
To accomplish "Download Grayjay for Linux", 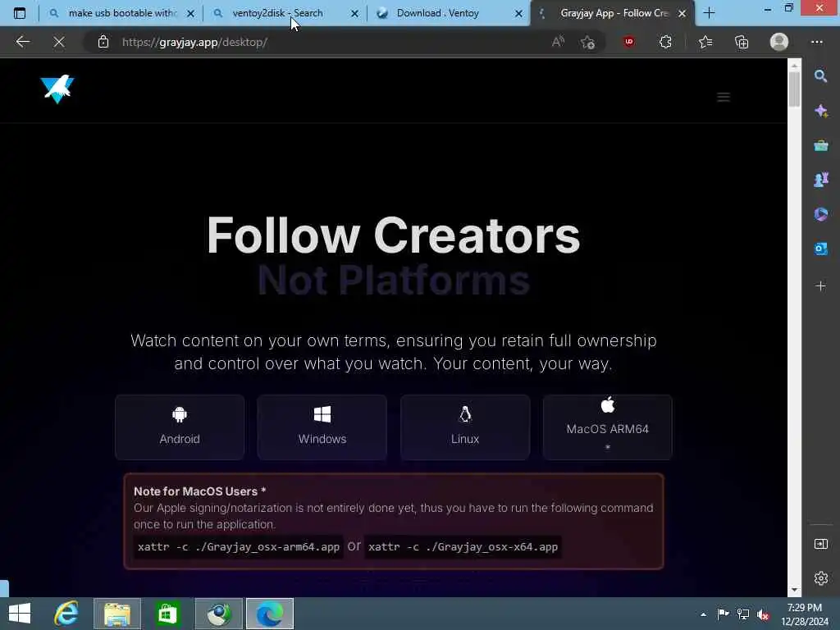I will (x=465, y=427).
